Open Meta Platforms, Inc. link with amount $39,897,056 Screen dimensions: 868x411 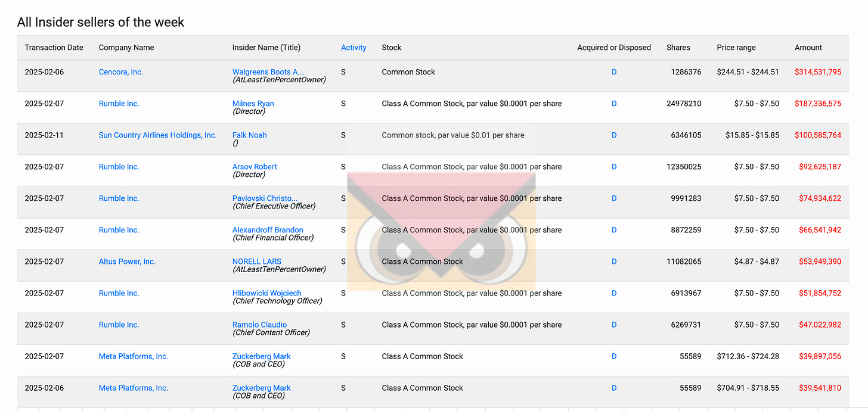point(134,356)
